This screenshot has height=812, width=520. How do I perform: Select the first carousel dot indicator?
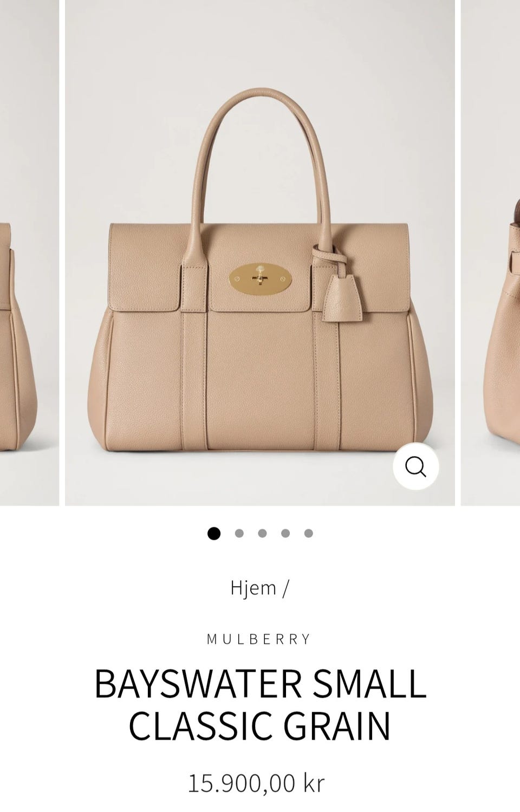pos(214,534)
